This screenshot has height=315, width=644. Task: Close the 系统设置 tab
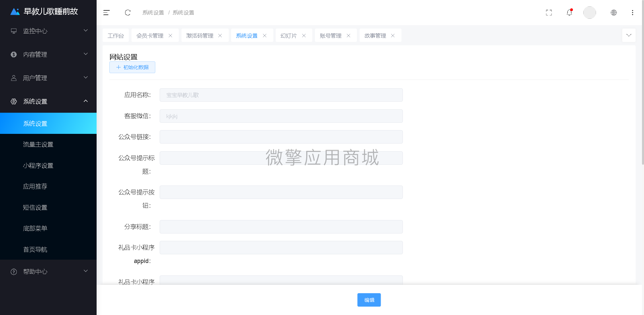[265, 36]
